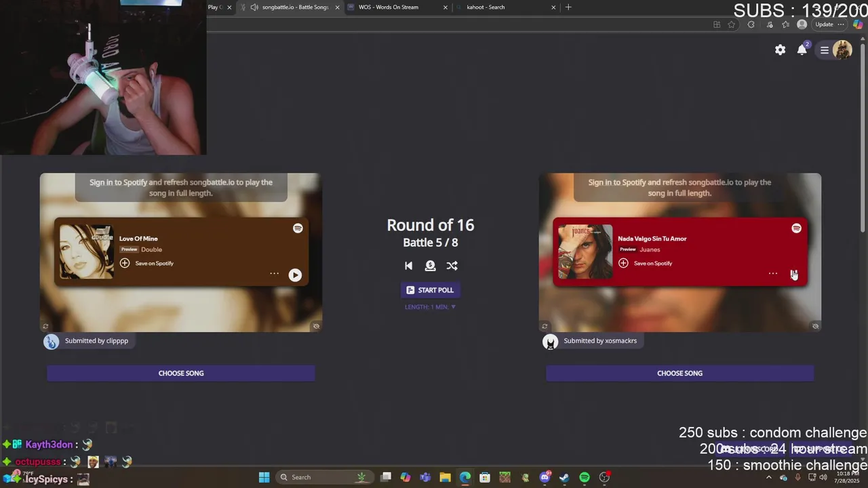Open the Copilot sidebar icon
This screenshot has height=488, width=868.
click(858, 24)
